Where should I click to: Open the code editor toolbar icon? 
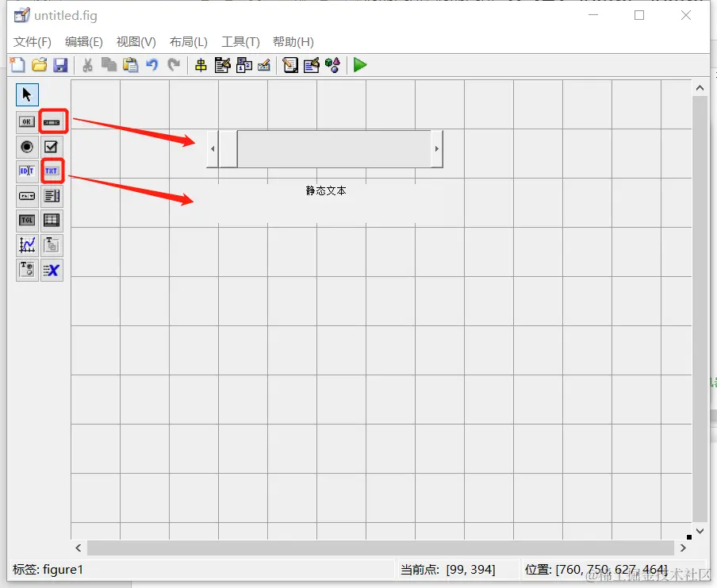(290, 65)
